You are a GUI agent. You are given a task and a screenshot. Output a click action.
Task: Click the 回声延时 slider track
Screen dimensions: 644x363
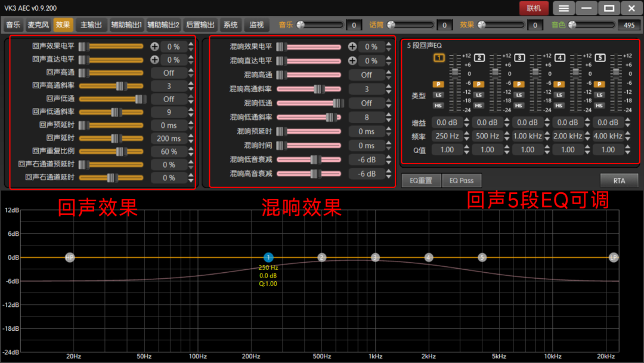112,139
